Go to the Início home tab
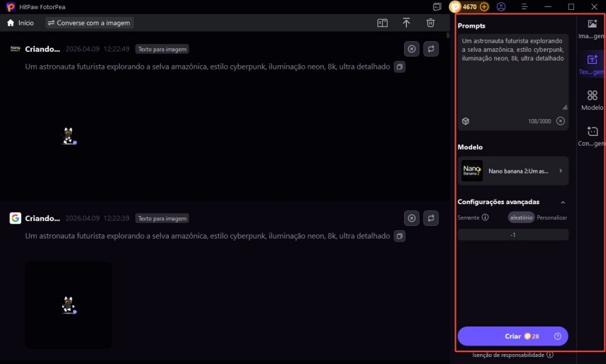606x364 pixels. [x=21, y=23]
